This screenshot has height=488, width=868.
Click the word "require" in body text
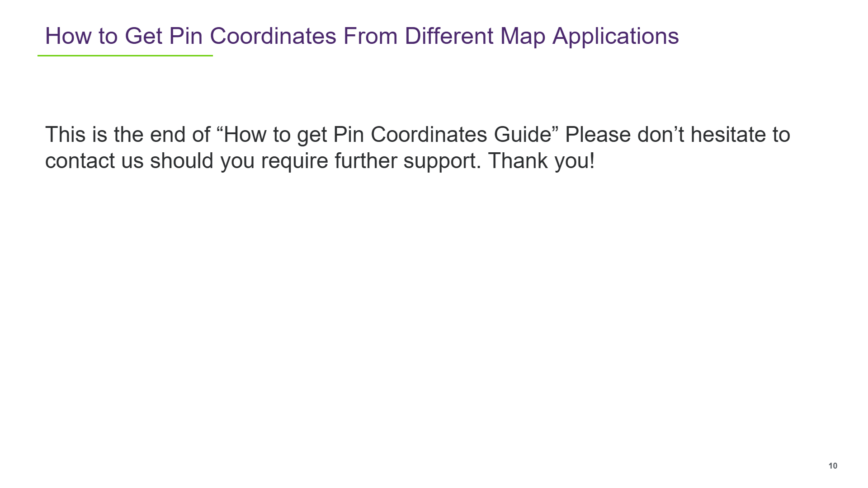tap(294, 161)
